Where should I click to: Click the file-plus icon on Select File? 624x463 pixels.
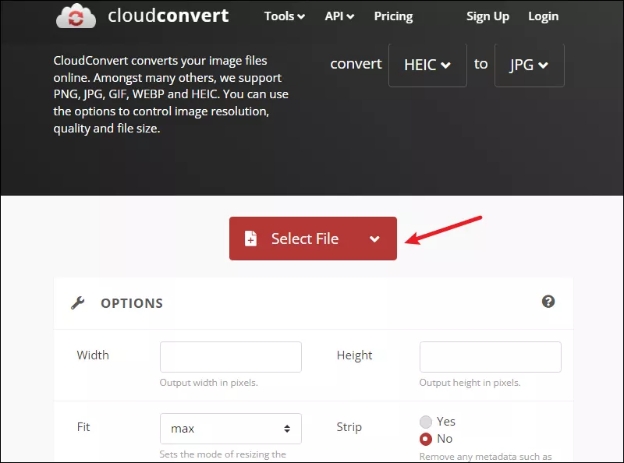coord(250,239)
